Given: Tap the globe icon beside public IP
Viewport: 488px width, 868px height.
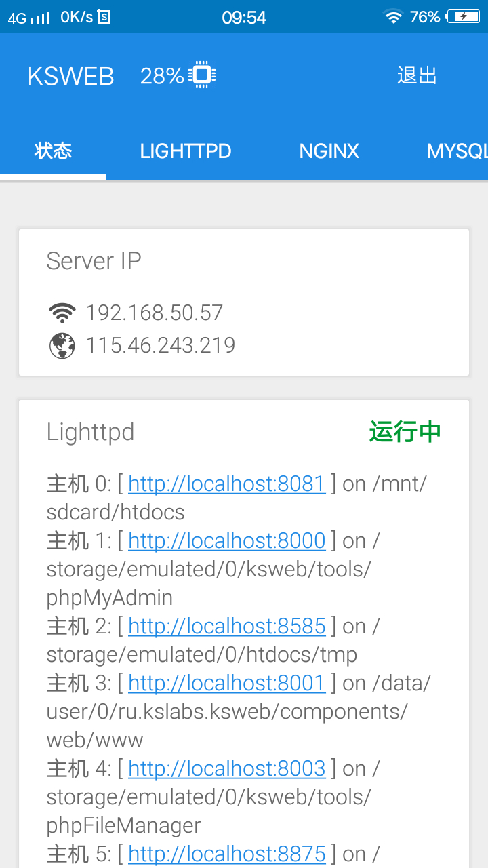Looking at the screenshot, I should coord(62,346).
